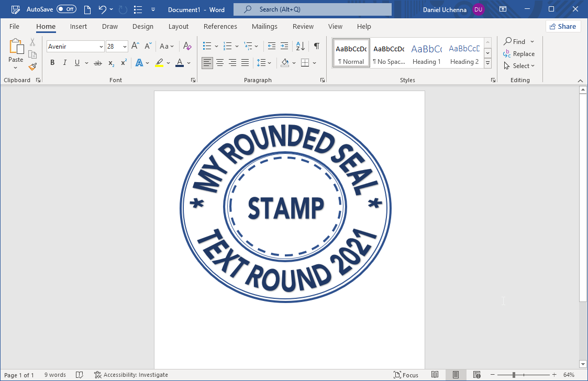The height and width of the screenshot is (381, 588).
Task: Open the Mailings tab
Action: [x=264, y=26]
